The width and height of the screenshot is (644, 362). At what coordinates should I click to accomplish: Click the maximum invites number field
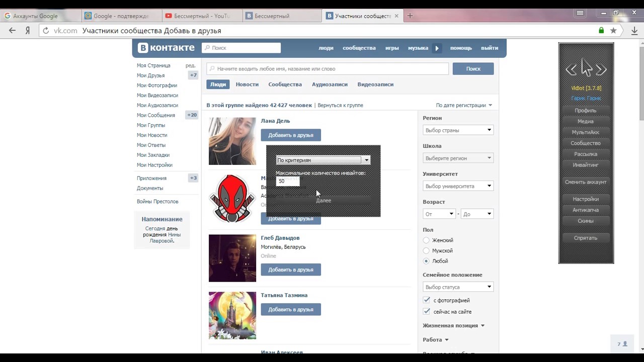point(288,181)
